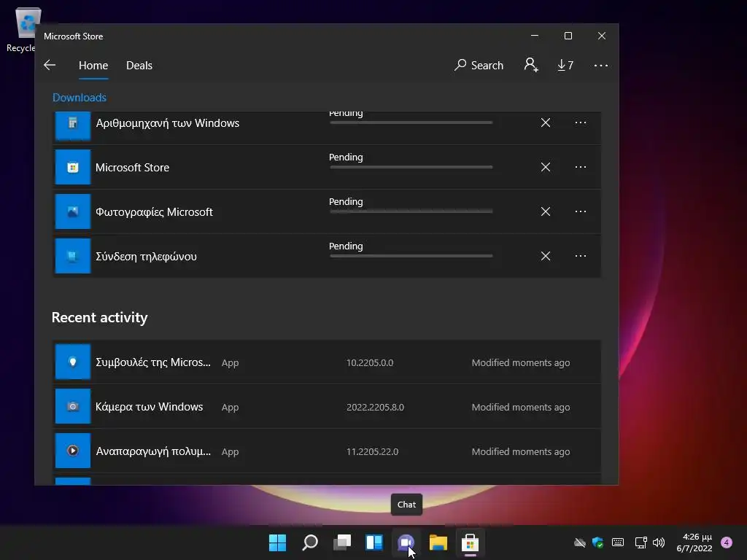Click version 11.2205.22.0 text
Viewport: 747px width, 560px height.
click(x=372, y=452)
